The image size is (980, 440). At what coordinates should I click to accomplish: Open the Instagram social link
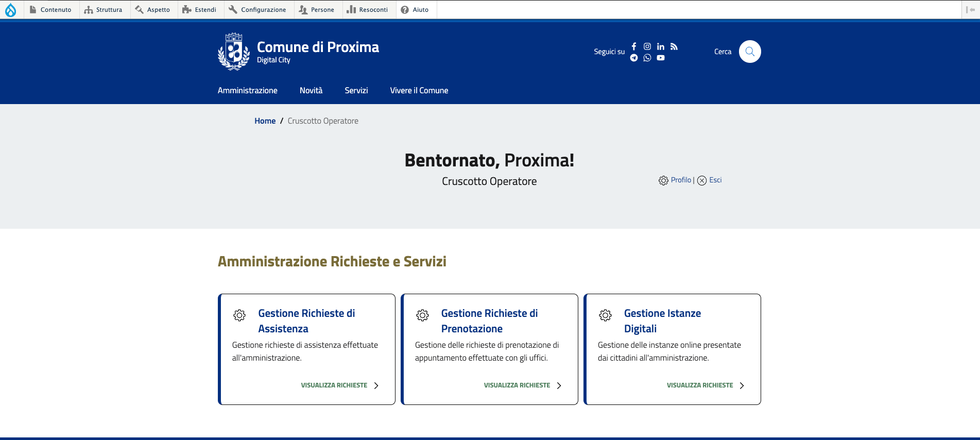(x=647, y=46)
